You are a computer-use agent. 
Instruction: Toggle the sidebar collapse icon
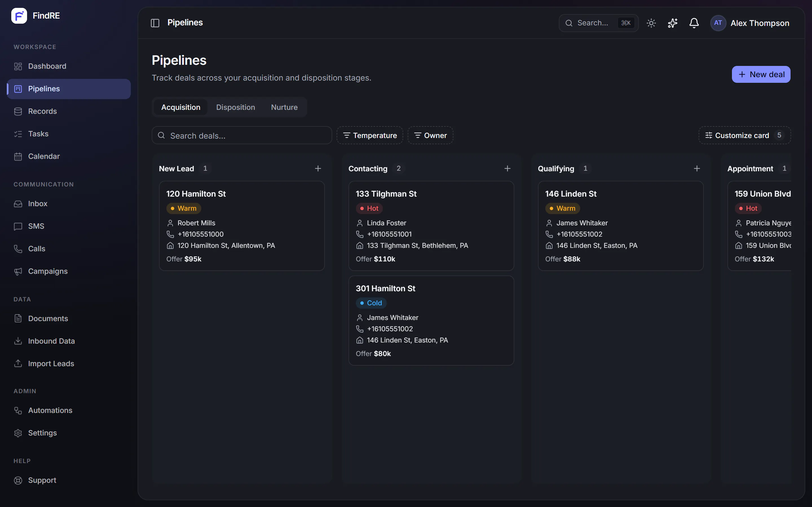[155, 23]
